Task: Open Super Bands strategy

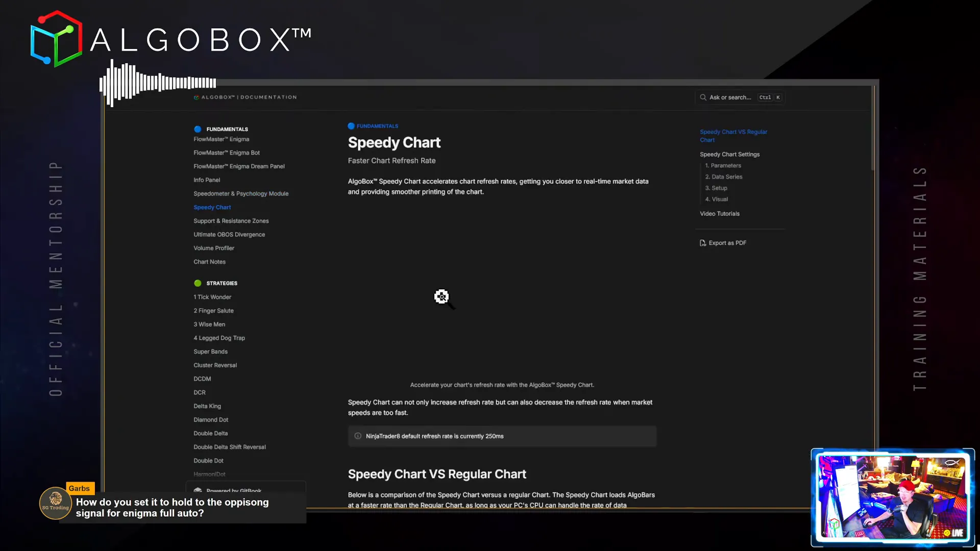Action: click(x=211, y=352)
